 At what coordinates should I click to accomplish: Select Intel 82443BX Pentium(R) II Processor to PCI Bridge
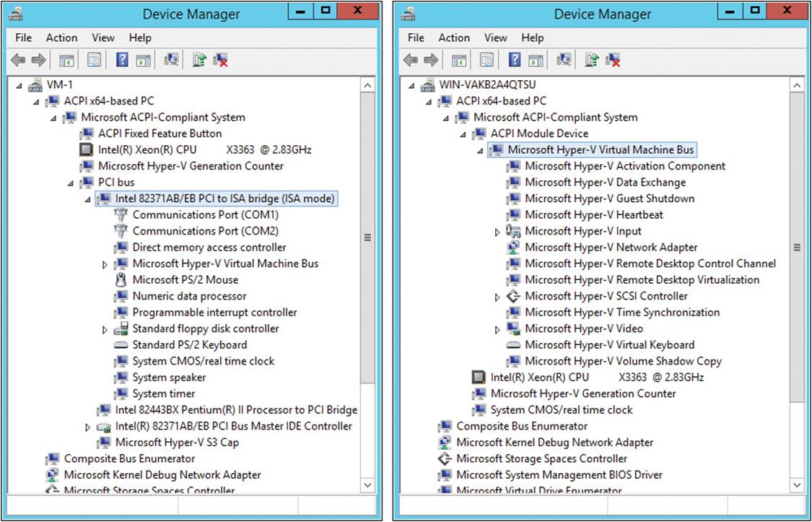pyautogui.click(x=236, y=410)
